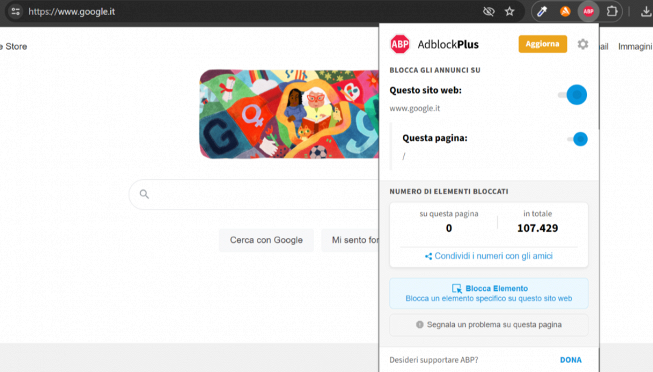This screenshot has height=372, width=653.
Task: Toggle ad blocking for Questo sito web
Action: 573,95
